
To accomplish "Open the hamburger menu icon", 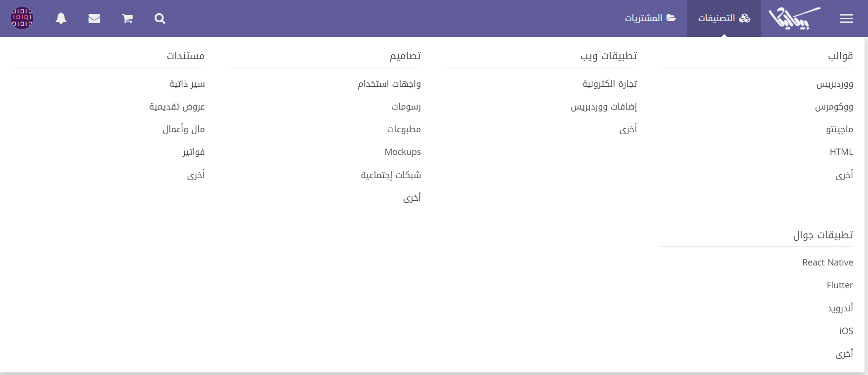I will point(846,18).
